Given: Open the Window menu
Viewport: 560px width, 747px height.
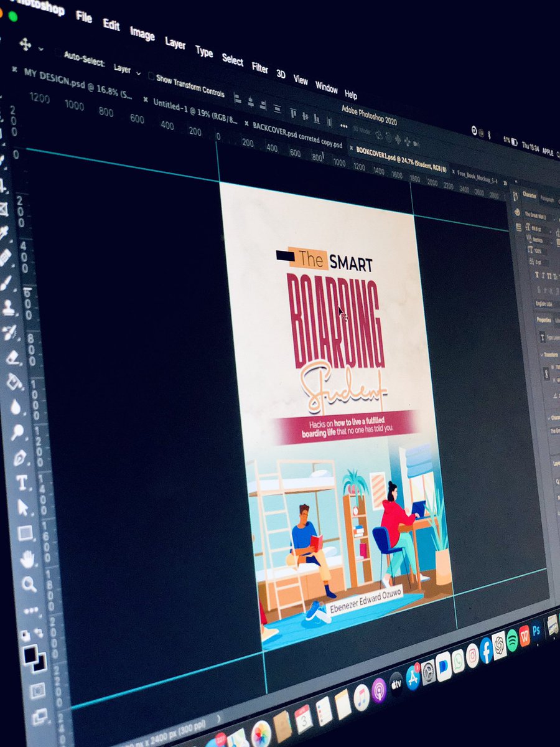Looking at the screenshot, I should tap(327, 86).
